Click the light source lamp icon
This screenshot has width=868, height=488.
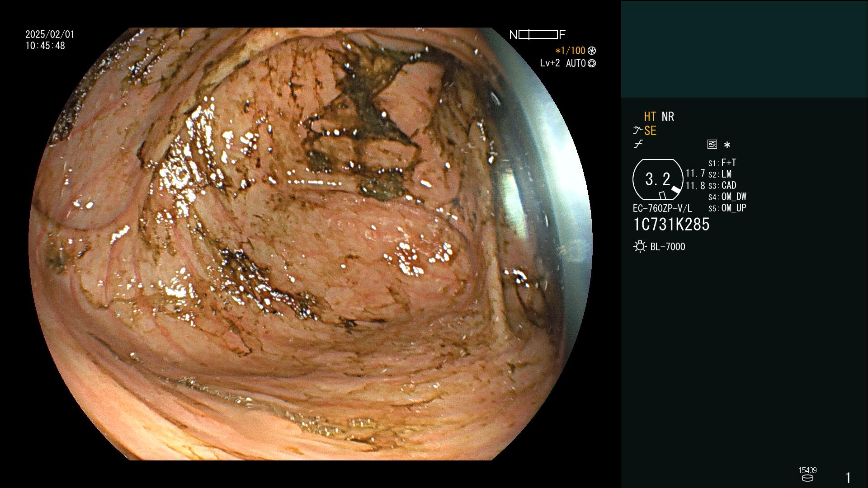click(640, 247)
